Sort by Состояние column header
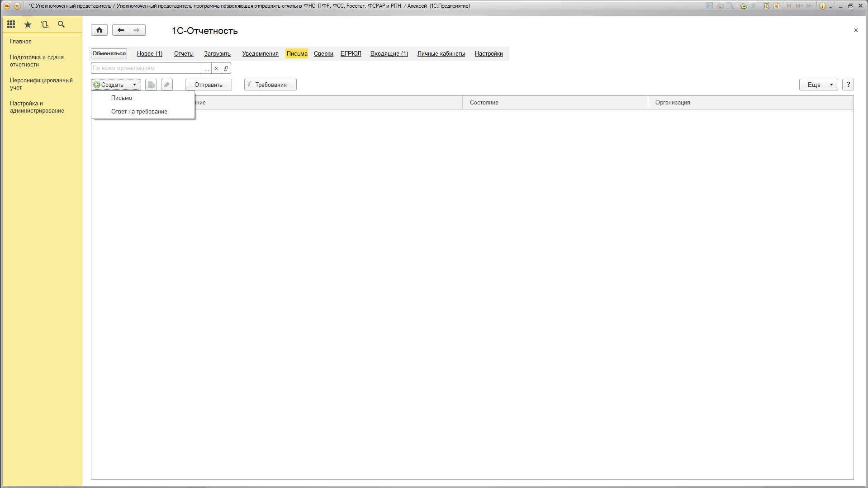The width and height of the screenshot is (868, 488). coord(555,103)
